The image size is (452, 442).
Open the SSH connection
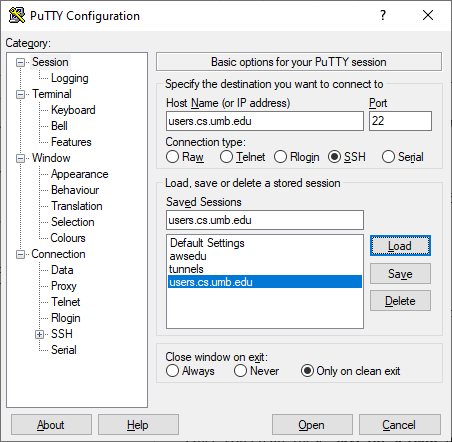(312, 425)
